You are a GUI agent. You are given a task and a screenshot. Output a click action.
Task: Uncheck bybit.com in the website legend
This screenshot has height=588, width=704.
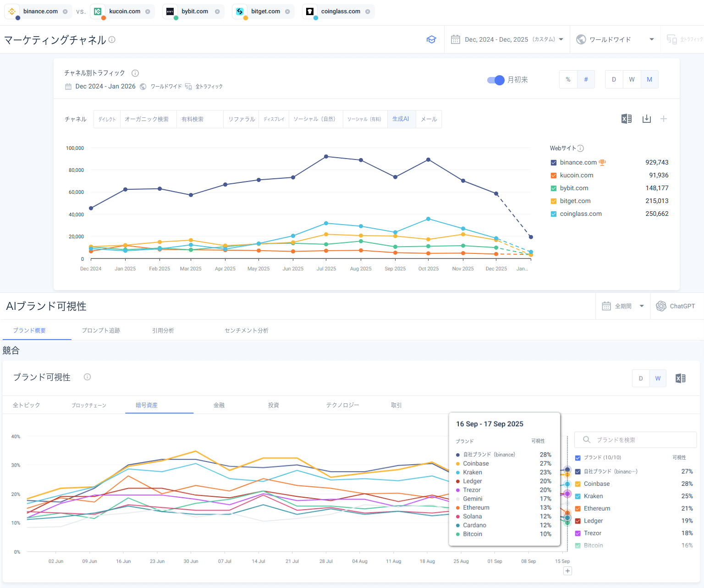pos(554,188)
